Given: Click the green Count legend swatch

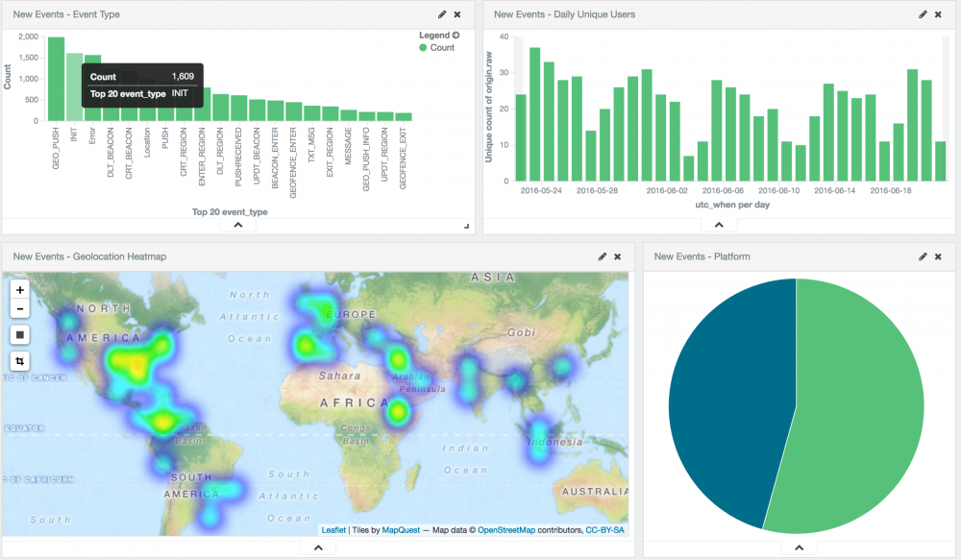Looking at the screenshot, I should [423, 47].
